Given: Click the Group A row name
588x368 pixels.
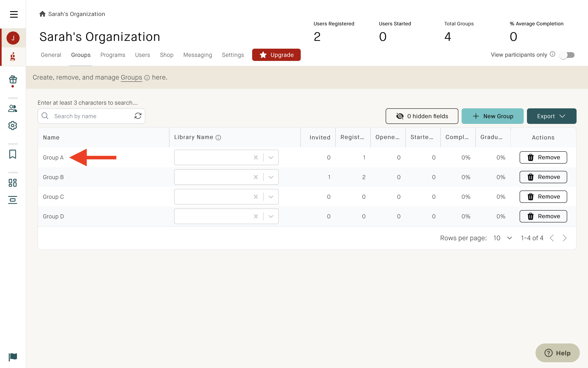Looking at the screenshot, I should tap(53, 157).
